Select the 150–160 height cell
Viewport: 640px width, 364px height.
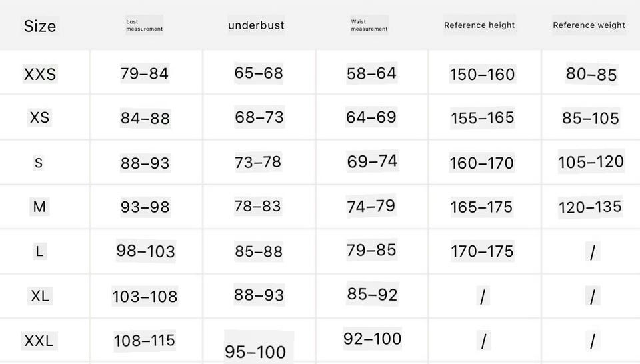click(483, 74)
